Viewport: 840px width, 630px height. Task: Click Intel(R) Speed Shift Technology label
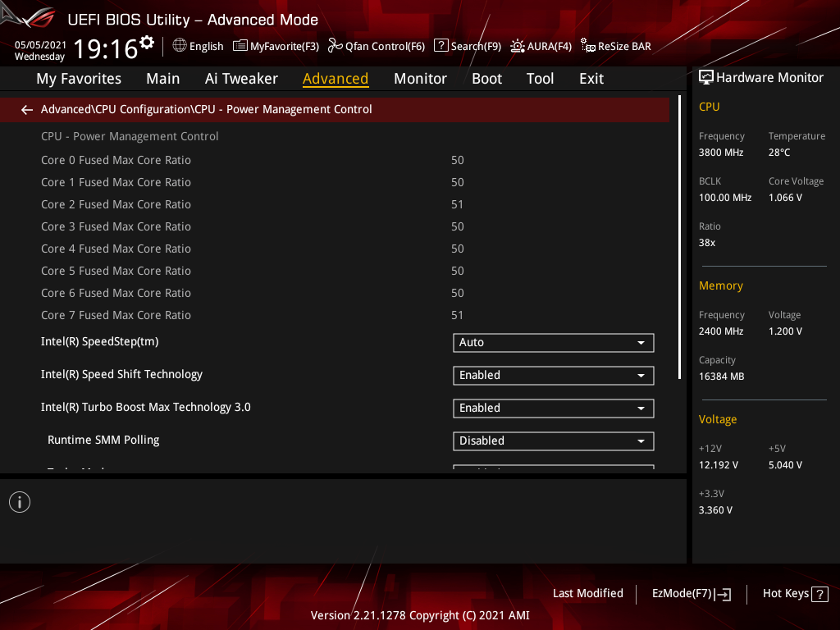coord(121,374)
